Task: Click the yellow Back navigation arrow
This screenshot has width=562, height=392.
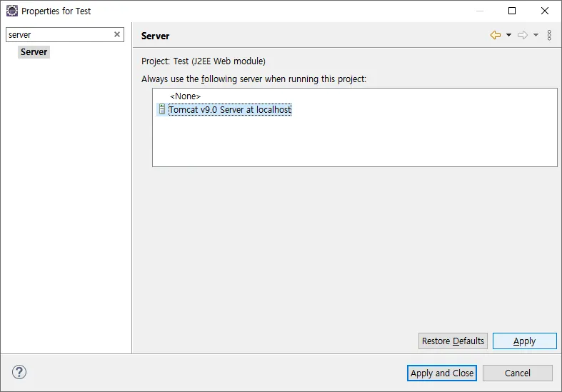Action: [495, 35]
